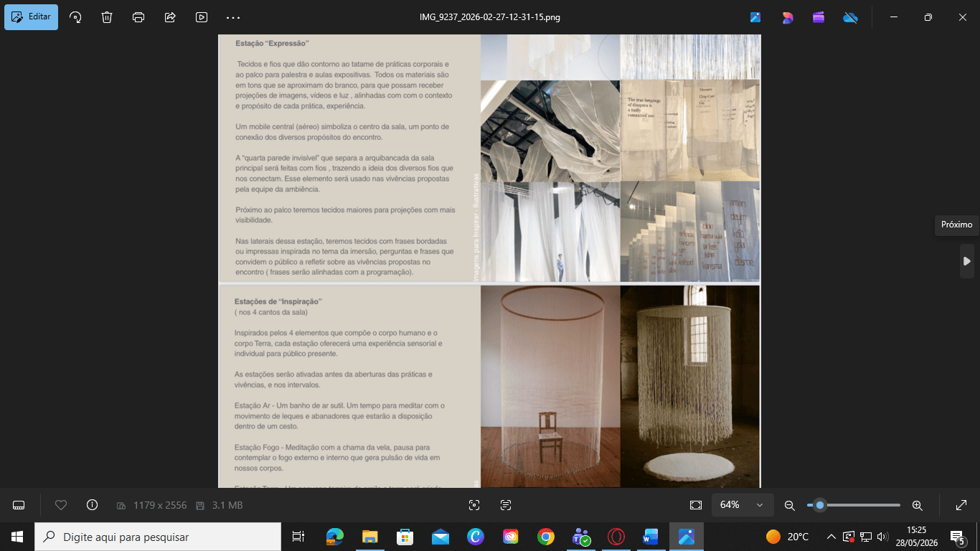
Task: Click the scan text icon in bottom bar
Action: pos(506,505)
